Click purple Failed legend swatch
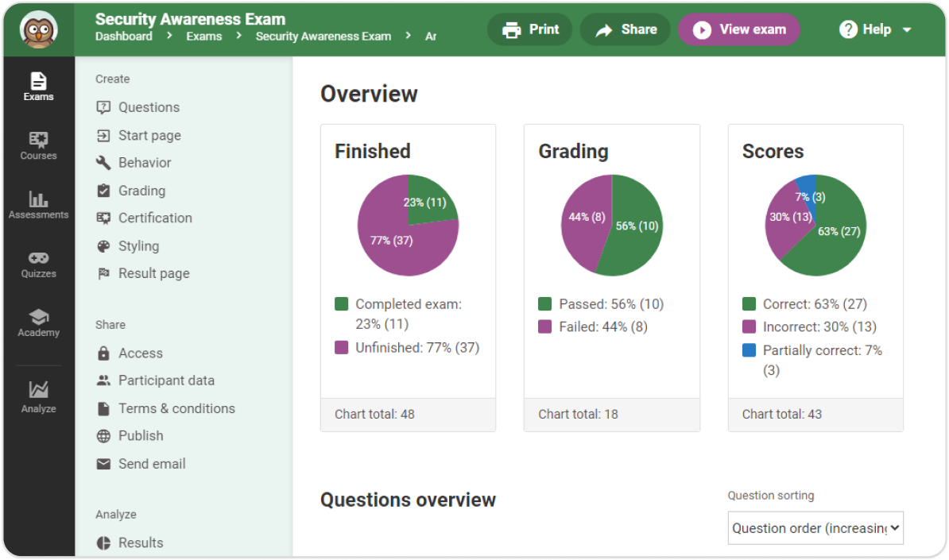 click(544, 326)
